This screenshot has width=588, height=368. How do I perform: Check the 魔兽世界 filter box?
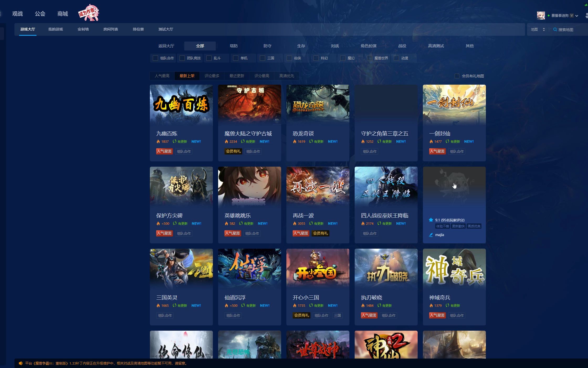coord(370,58)
